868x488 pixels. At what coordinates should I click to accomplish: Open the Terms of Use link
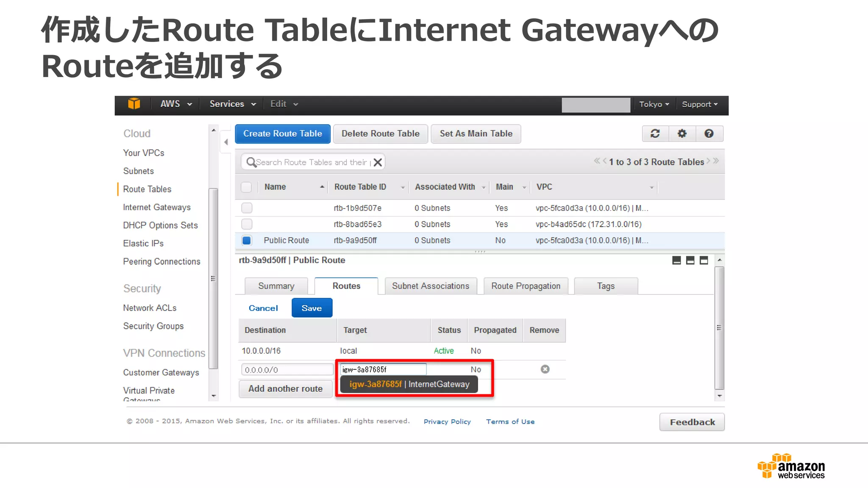pyautogui.click(x=510, y=421)
